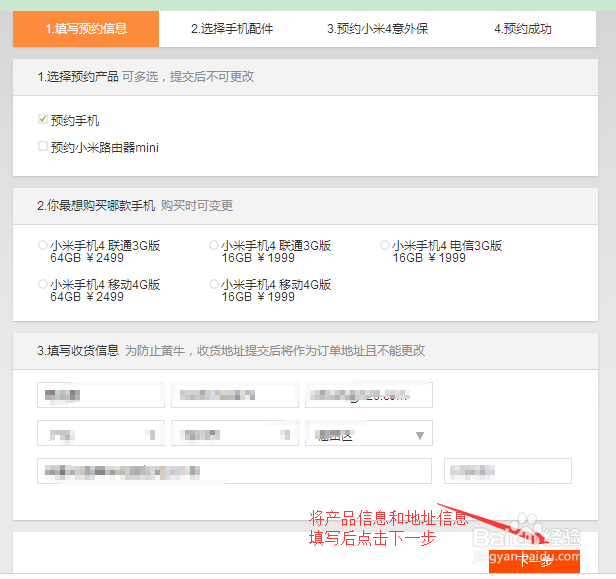This screenshot has width=616, height=579.
Task: Choose 小米手机4 联通3G版 64GB ¥2499
Action: coord(42,246)
